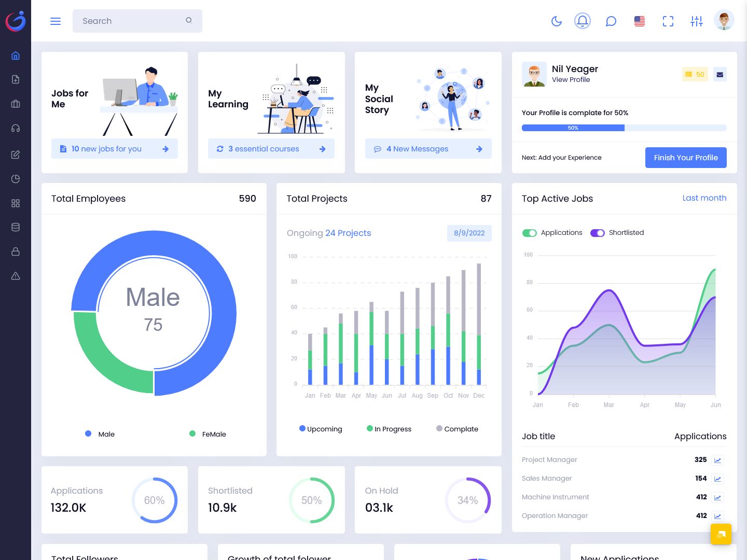
Task: Toggle the Shortlisted switch off
Action: pyautogui.click(x=598, y=233)
